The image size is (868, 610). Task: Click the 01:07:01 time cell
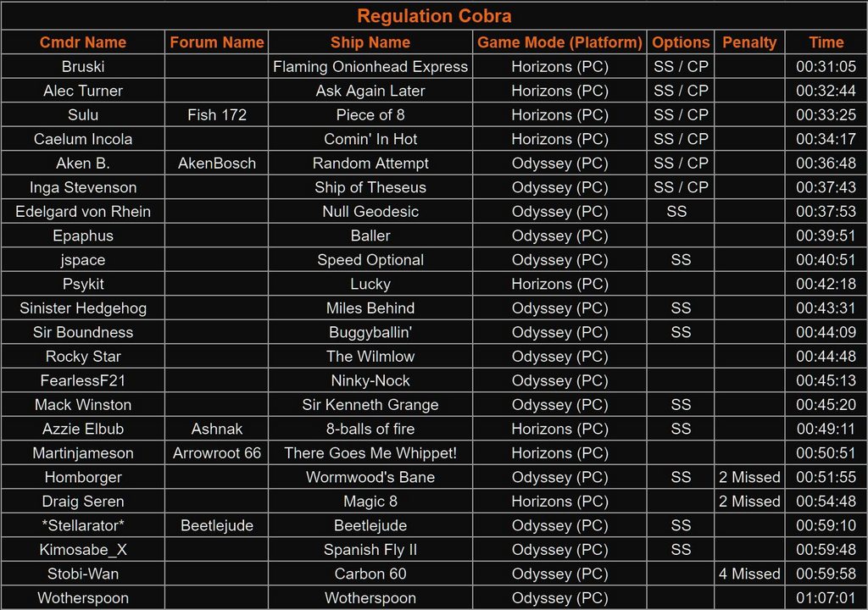coord(826,598)
